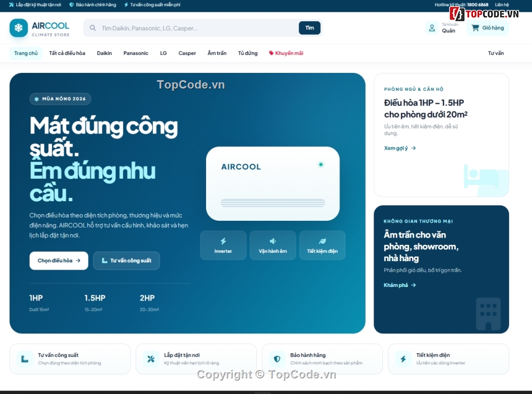Click the tag icon next to Khuyến mãi
This screenshot has height=394, width=532.
coord(271,53)
